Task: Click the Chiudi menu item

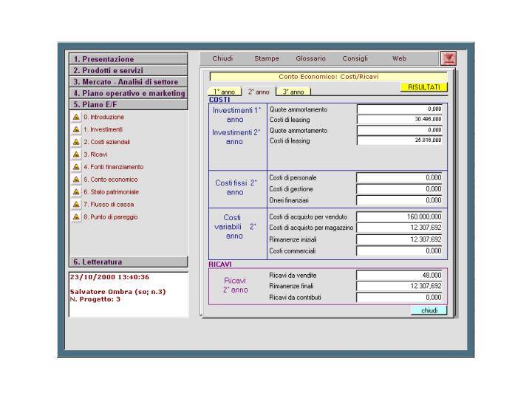Action: pyautogui.click(x=222, y=58)
